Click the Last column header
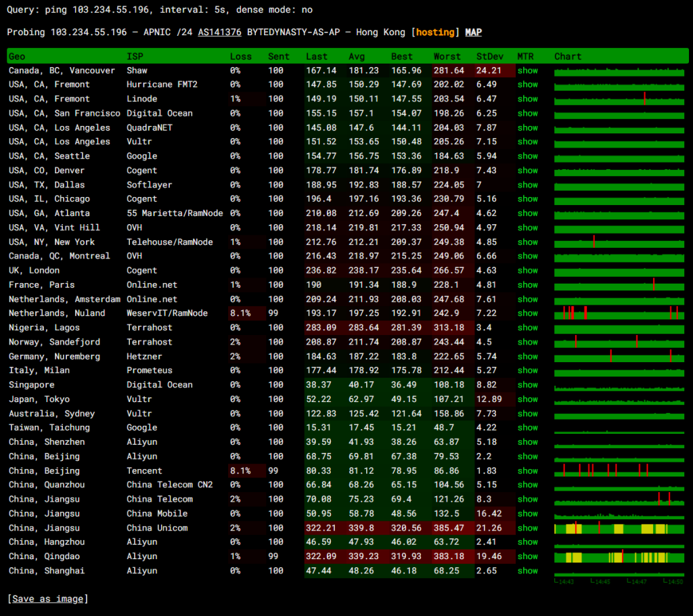693x616 pixels. pos(317,57)
